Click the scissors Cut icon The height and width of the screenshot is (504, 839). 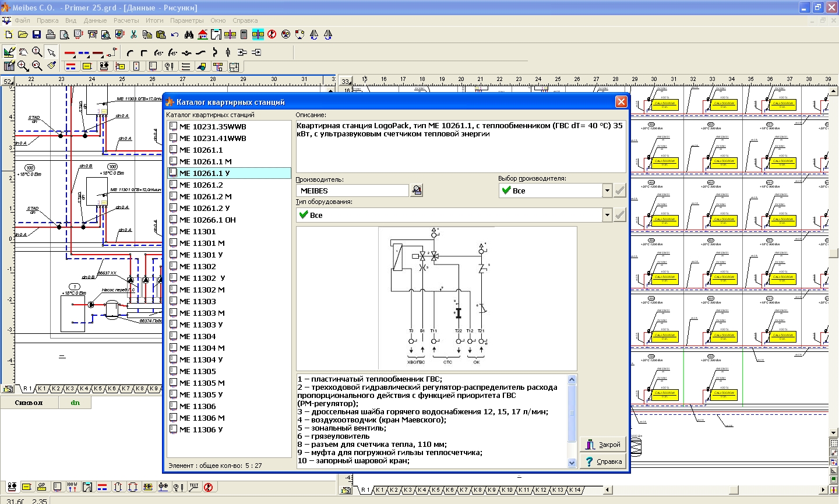[x=133, y=35]
